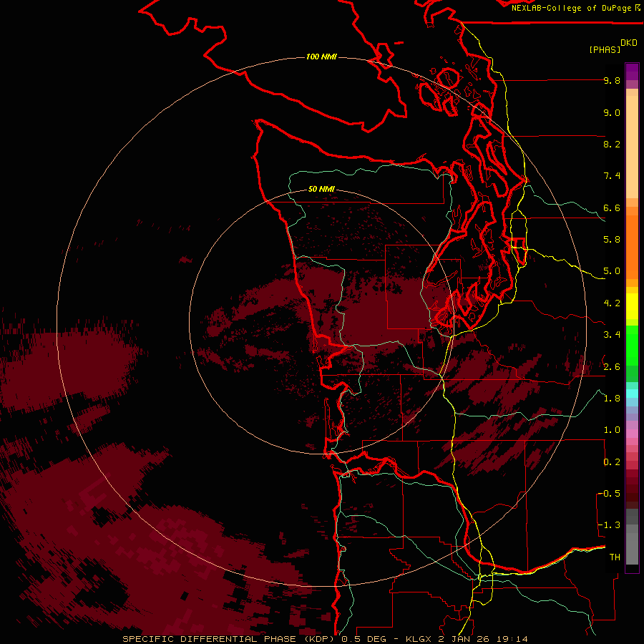Click the 100 NMI range ring label
644x644 pixels.
pos(321,57)
